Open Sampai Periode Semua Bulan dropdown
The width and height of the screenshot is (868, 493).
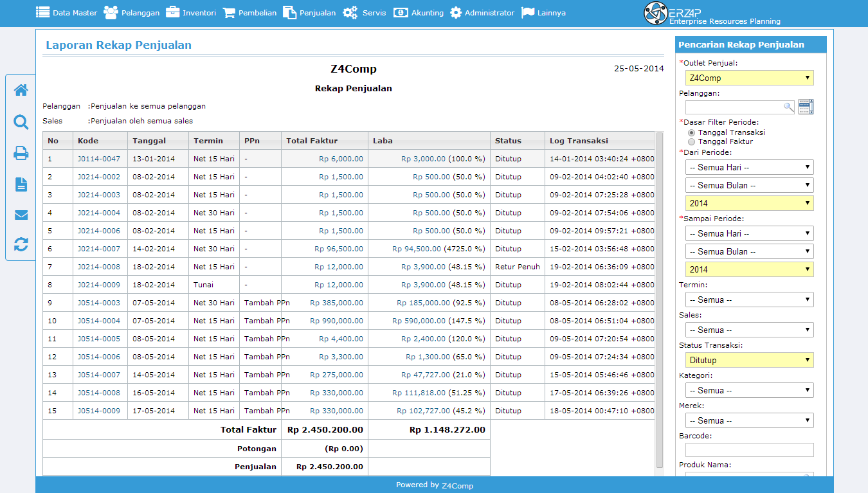[750, 251]
